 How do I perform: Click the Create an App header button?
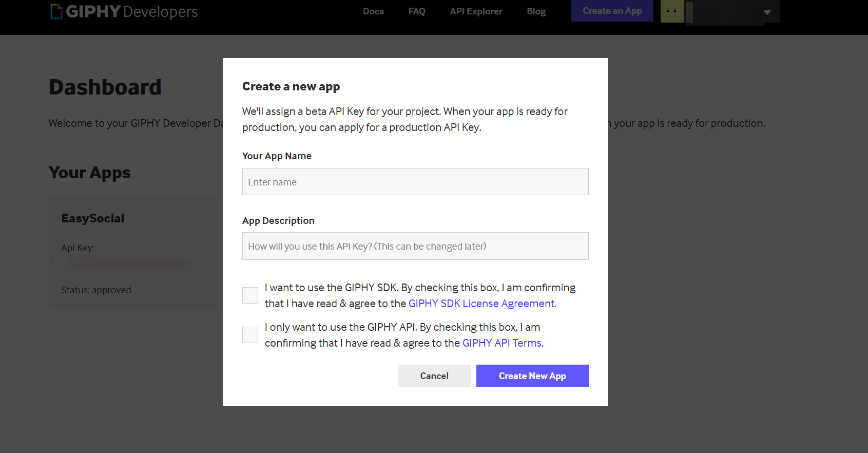(612, 11)
